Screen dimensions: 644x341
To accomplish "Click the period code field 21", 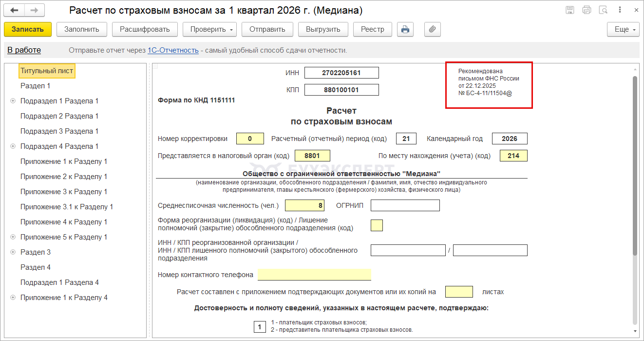I will pyautogui.click(x=406, y=139).
